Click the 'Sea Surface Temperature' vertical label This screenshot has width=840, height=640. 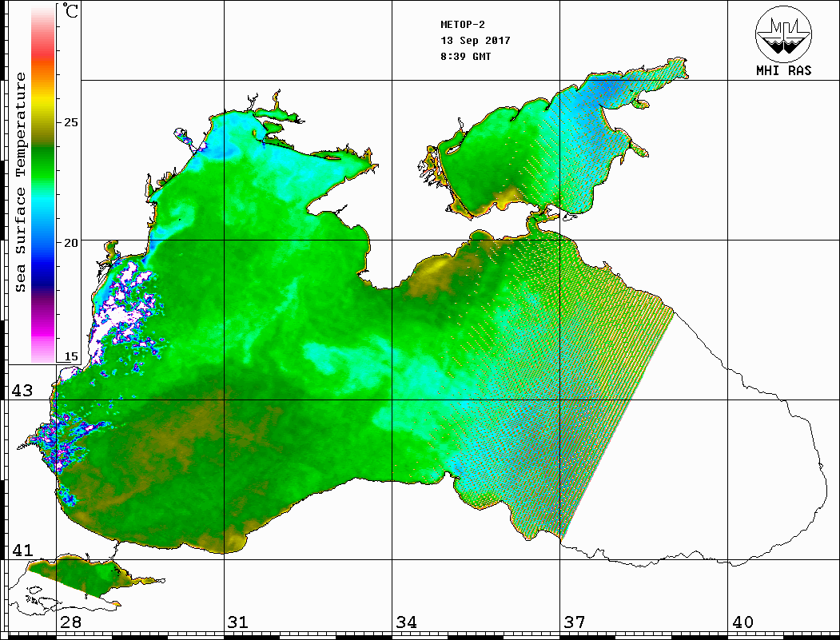click(20, 182)
